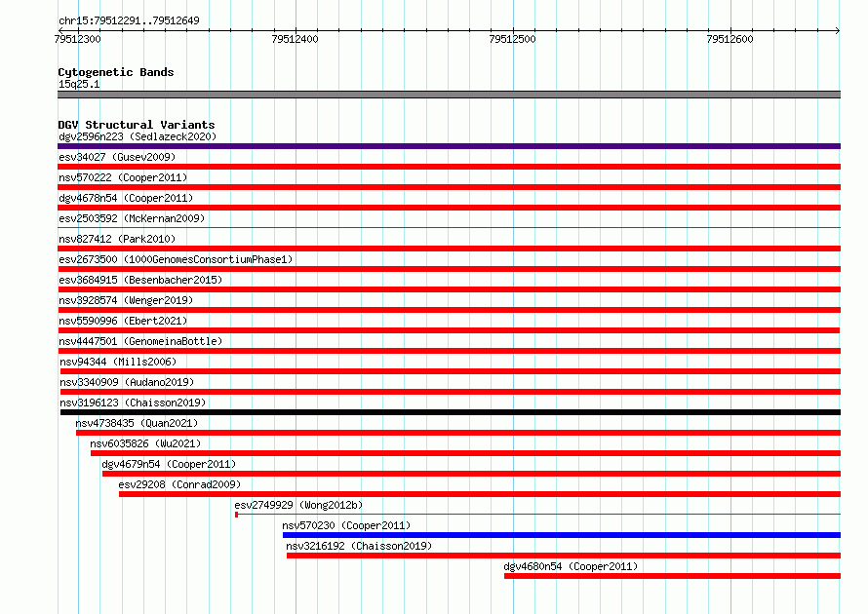Click the chr15:79512291..79512649 region label
The image size is (868, 614).
coord(129,21)
